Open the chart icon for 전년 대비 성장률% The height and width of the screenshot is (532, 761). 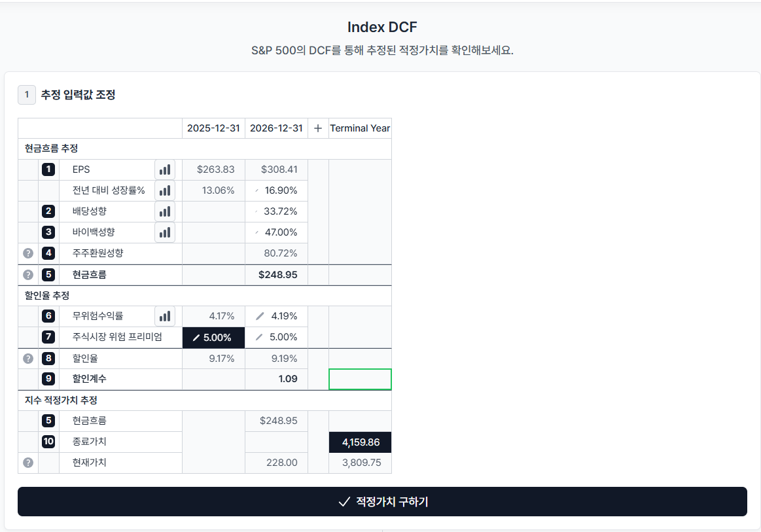coord(165,190)
